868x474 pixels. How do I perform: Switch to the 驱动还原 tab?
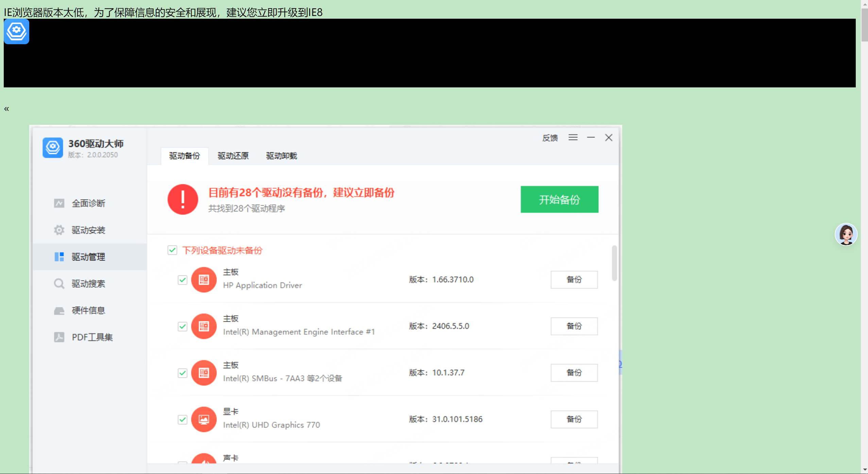[233, 156]
